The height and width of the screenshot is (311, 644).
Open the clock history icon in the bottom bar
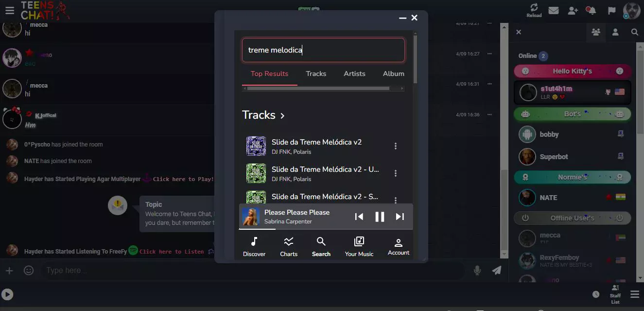[x=596, y=294]
